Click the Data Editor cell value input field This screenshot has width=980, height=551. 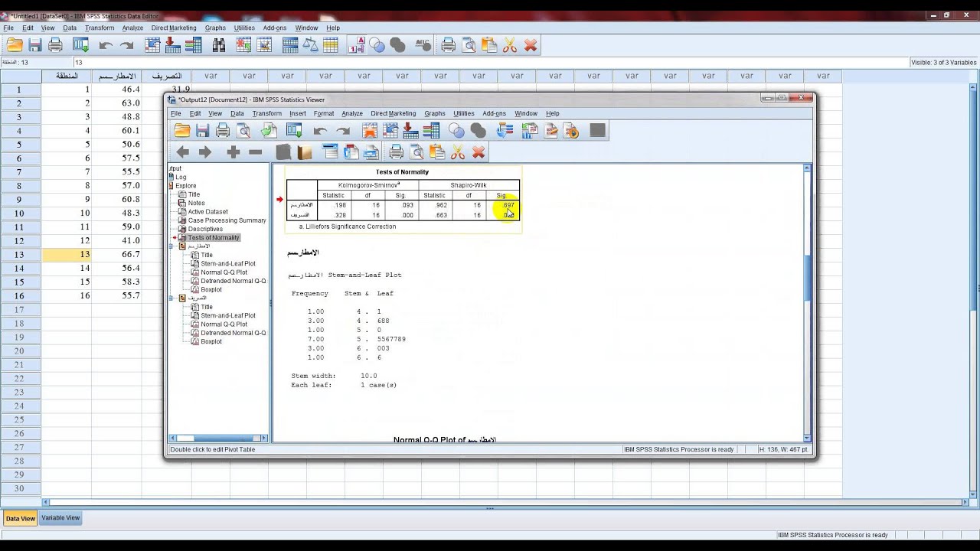(x=490, y=63)
